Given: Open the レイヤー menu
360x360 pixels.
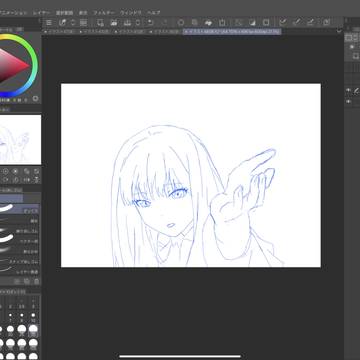Looking at the screenshot, I should 41,13.
